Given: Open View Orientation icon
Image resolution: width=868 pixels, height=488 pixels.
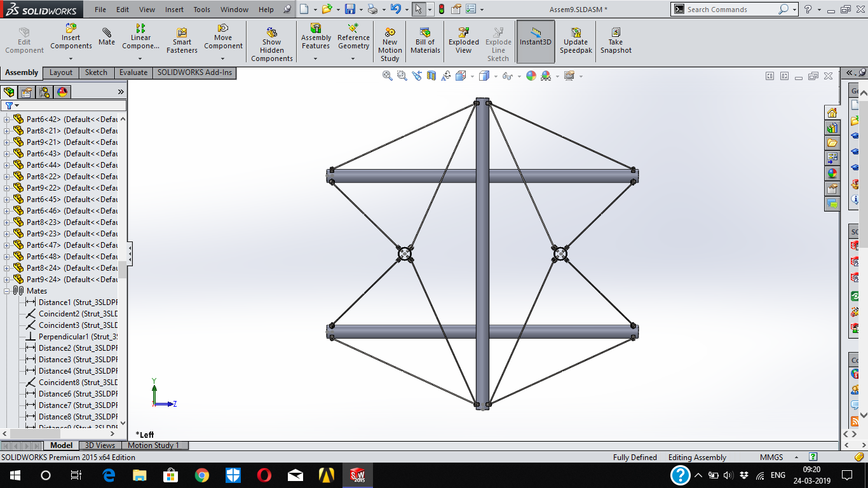Looking at the screenshot, I should [461, 76].
